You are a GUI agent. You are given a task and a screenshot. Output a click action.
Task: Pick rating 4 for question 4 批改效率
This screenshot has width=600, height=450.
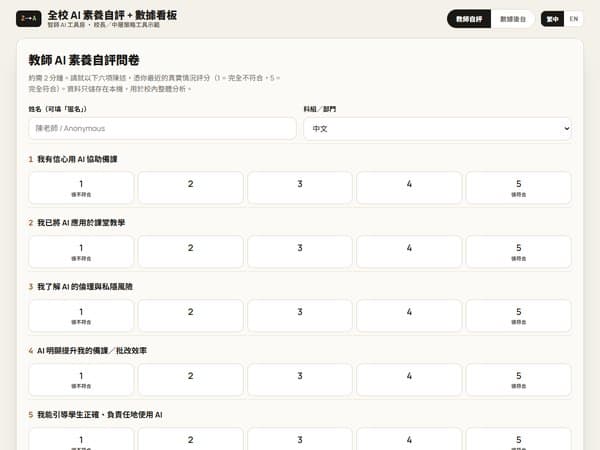pos(409,380)
